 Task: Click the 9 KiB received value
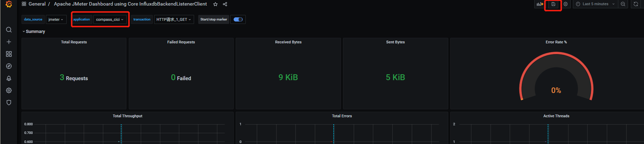click(x=288, y=77)
